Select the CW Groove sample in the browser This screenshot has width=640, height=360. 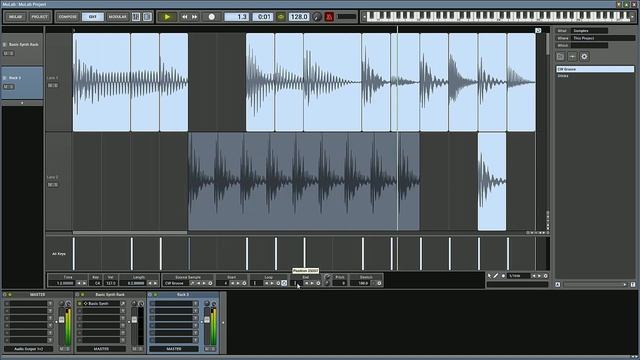(595, 69)
